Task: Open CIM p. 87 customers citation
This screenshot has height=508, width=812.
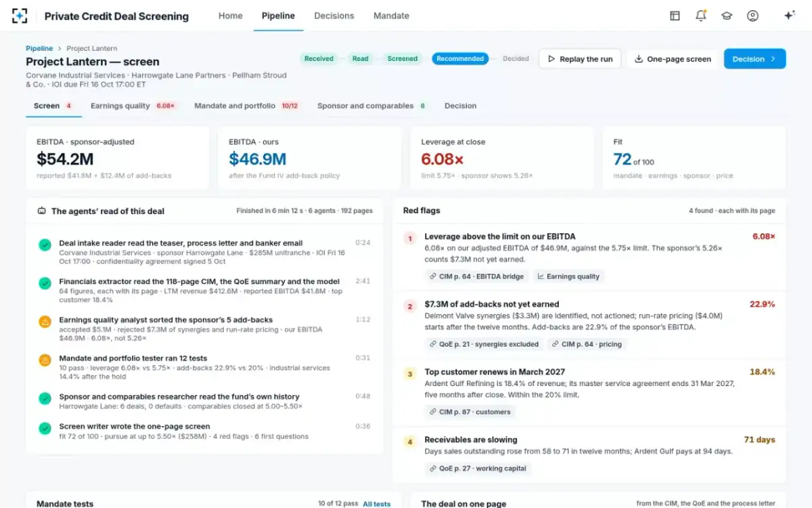Action: [470, 412]
